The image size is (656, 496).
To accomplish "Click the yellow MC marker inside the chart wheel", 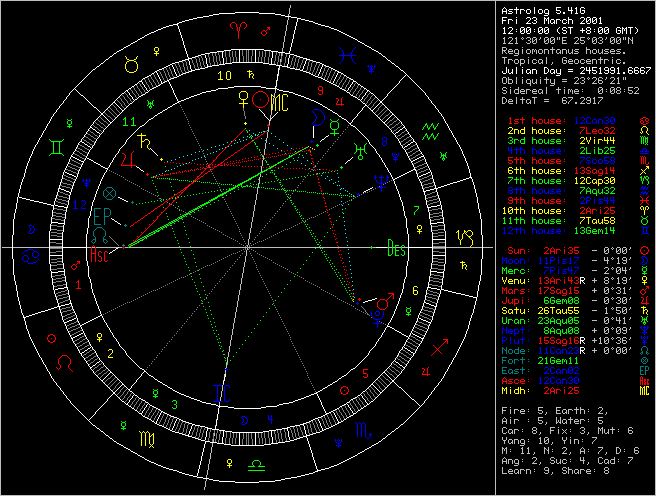I will click(280, 100).
